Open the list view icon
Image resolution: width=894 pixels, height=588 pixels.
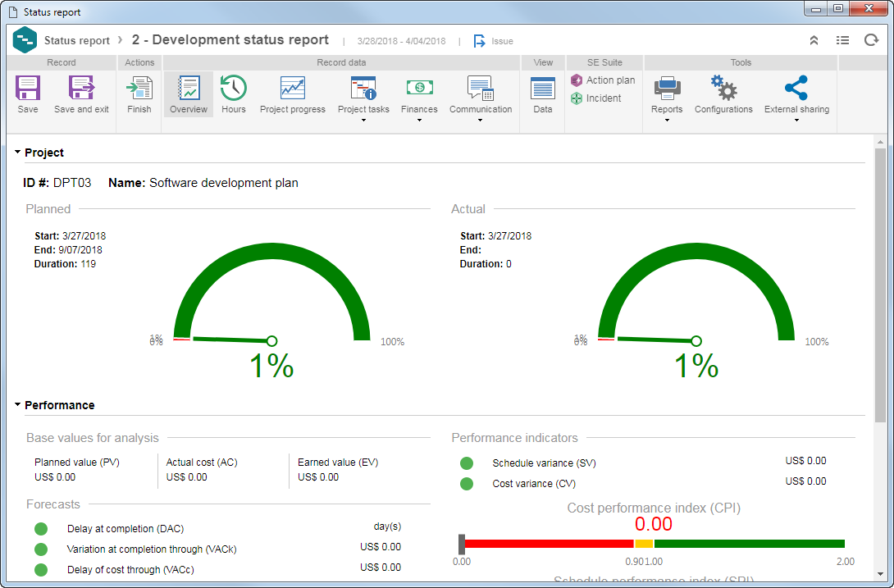[x=842, y=40]
